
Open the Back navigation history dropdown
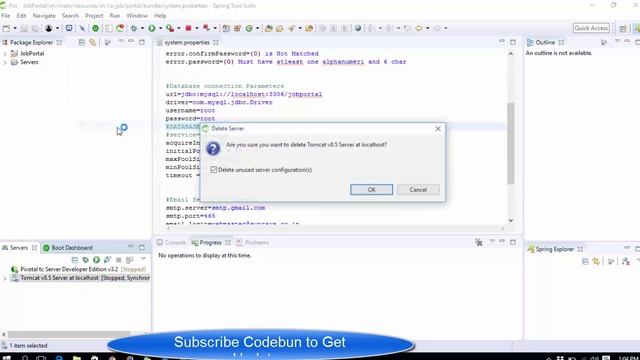click(427, 28)
